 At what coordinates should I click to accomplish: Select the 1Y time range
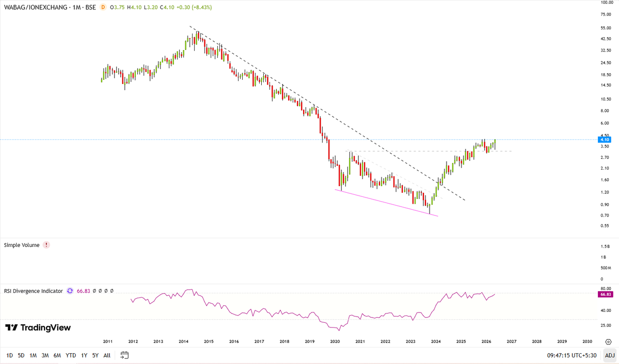pos(84,355)
